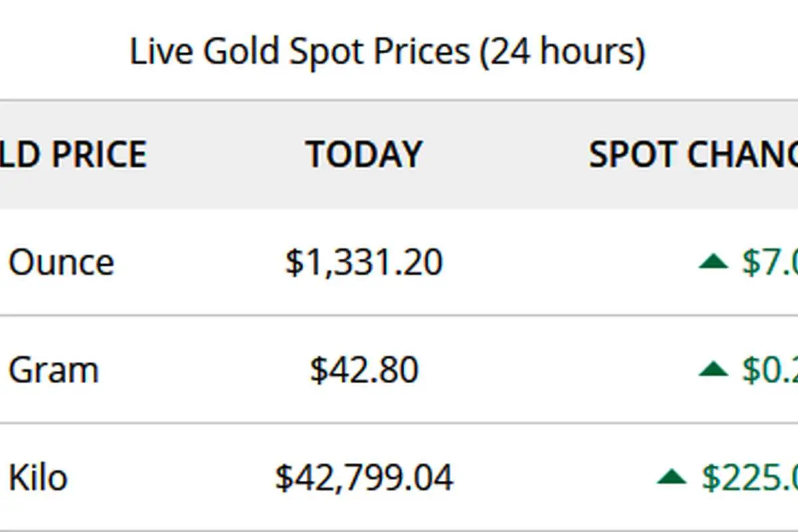798x532 pixels.
Task: Click the border line above the header row
Action: [x=399, y=100]
